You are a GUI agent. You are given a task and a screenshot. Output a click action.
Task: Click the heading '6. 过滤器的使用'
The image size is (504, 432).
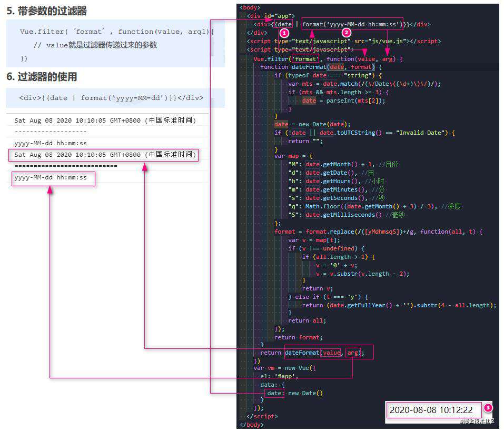coord(42,77)
